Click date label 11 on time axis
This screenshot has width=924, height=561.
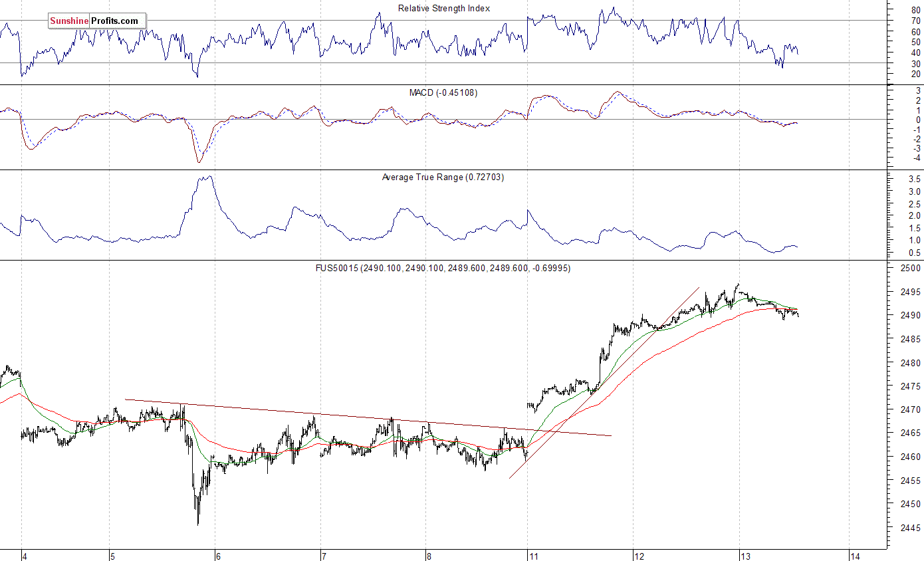(x=534, y=556)
